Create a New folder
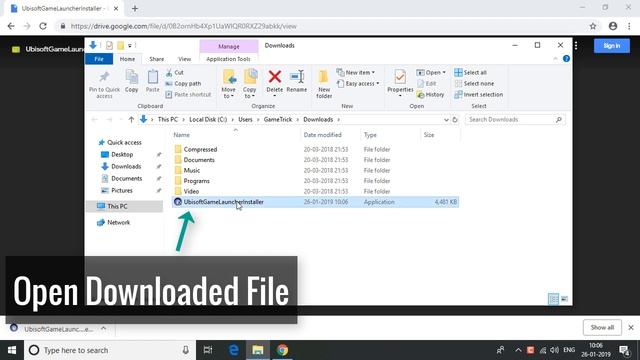The image size is (640, 360). click(324, 84)
